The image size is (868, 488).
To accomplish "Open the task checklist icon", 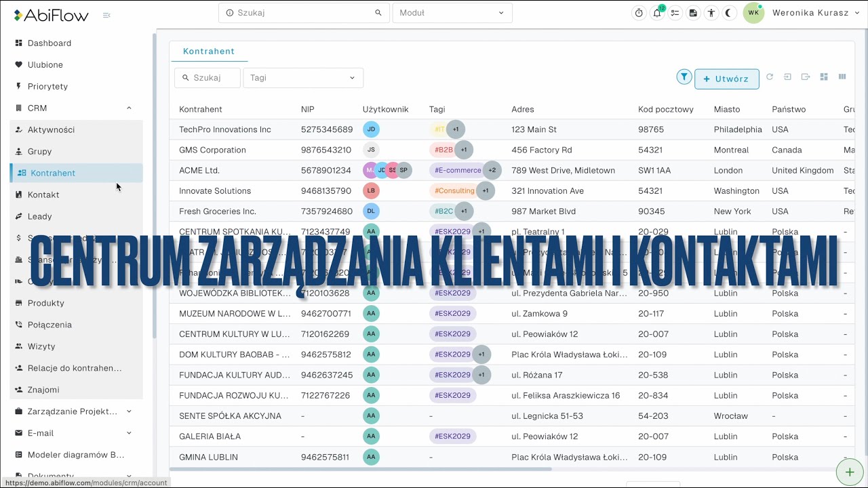I will (x=675, y=13).
